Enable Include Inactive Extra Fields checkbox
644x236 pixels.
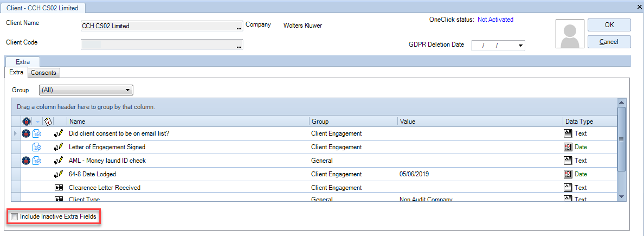tap(15, 216)
